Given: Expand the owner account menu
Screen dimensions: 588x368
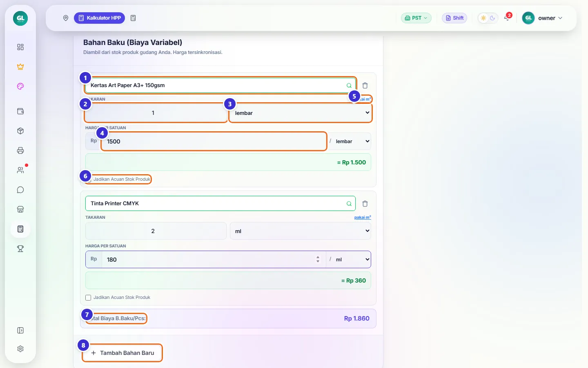Looking at the screenshot, I should pyautogui.click(x=543, y=18).
